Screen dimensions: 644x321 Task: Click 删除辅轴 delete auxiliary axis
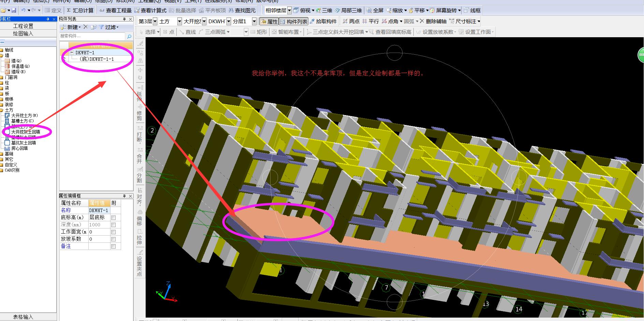(433, 22)
